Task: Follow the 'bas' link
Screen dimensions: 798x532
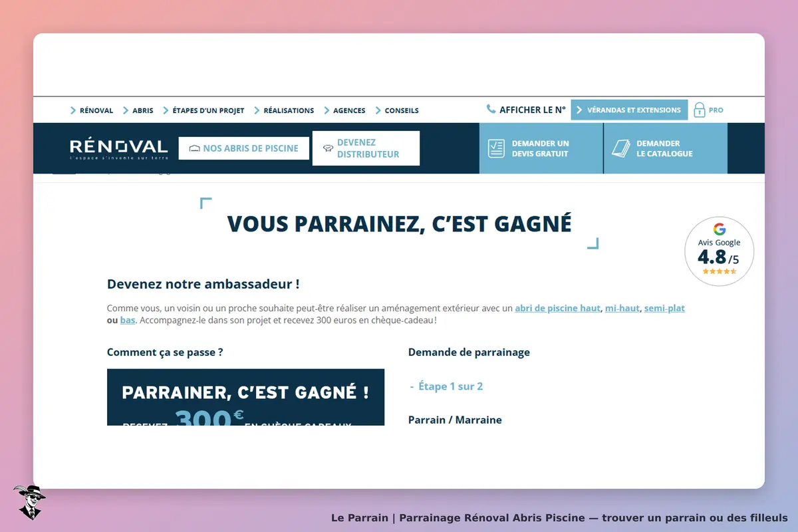Action: (x=128, y=321)
